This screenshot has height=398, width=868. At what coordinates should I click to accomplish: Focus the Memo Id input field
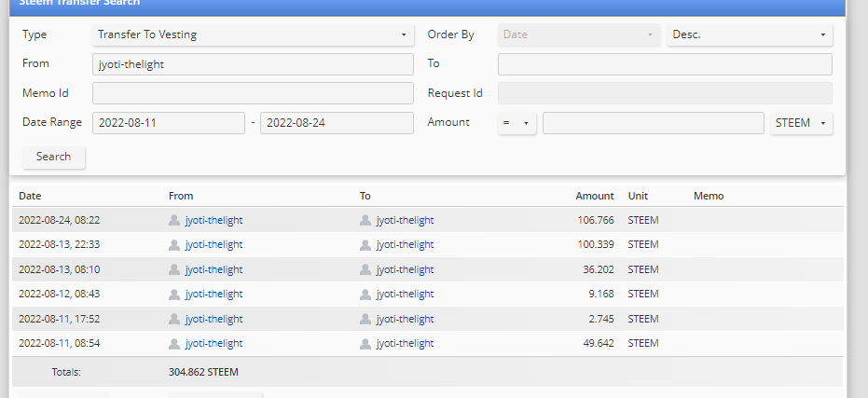click(253, 93)
